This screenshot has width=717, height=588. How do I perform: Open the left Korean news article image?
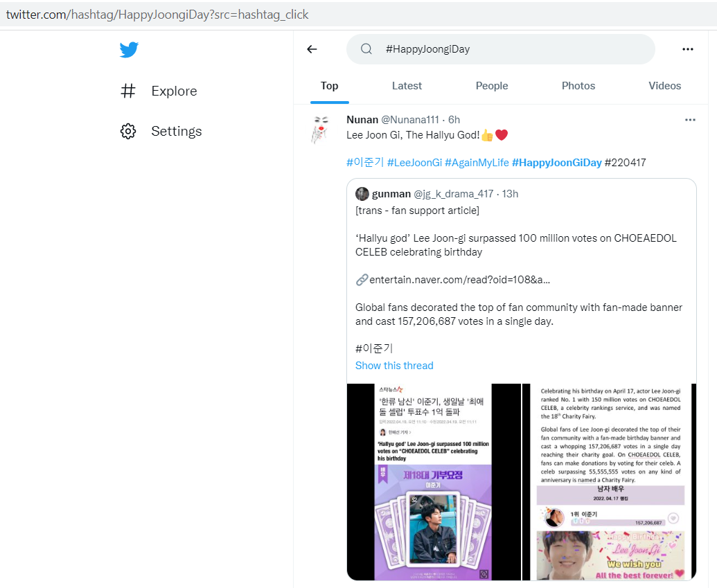point(434,482)
